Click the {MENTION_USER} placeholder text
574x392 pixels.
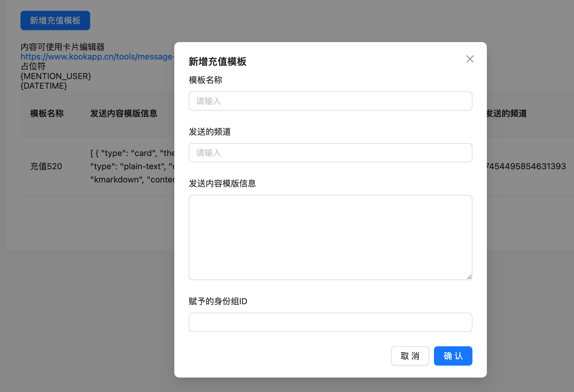(56, 76)
